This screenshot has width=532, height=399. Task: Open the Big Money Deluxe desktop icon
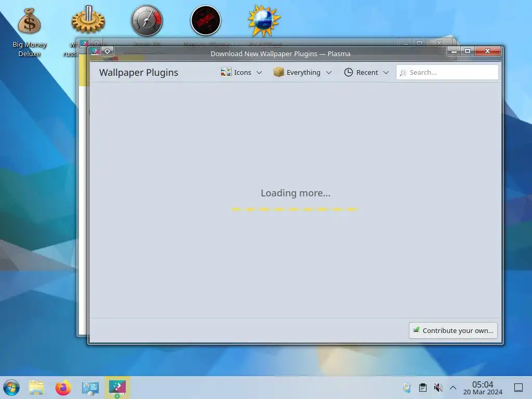point(30,31)
